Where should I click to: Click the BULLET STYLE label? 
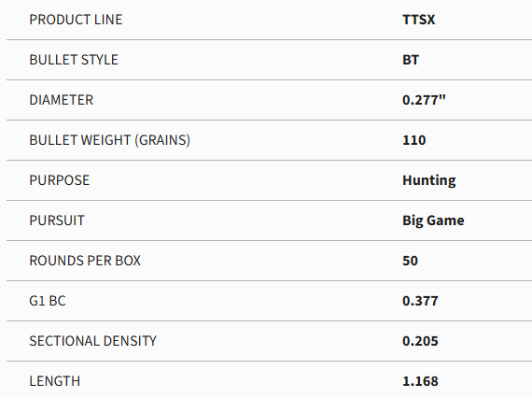click(74, 60)
